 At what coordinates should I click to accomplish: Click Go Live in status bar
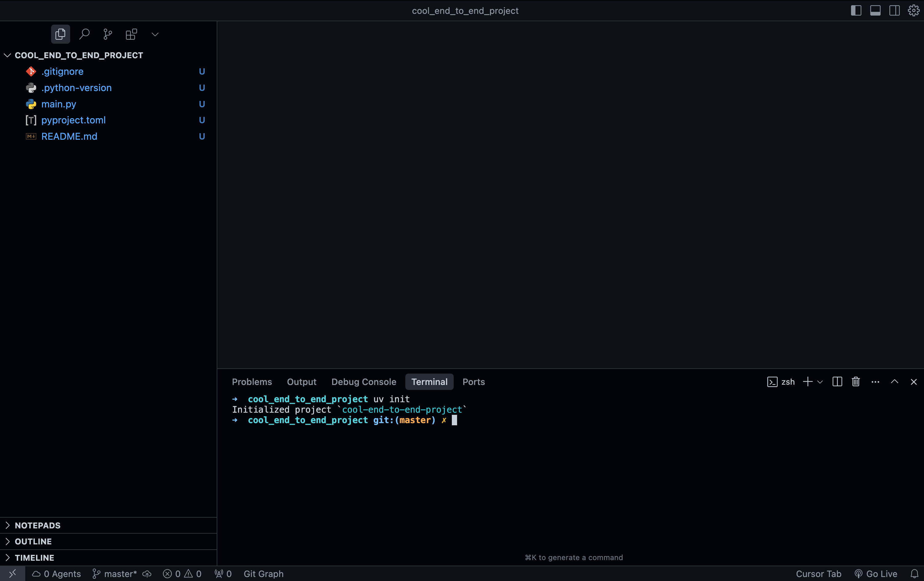tap(876, 574)
